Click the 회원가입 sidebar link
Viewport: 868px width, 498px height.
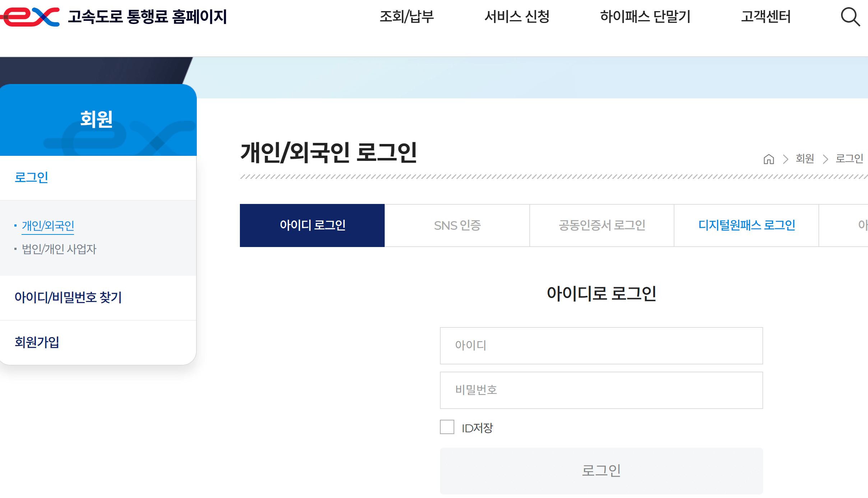pyautogui.click(x=37, y=343)
